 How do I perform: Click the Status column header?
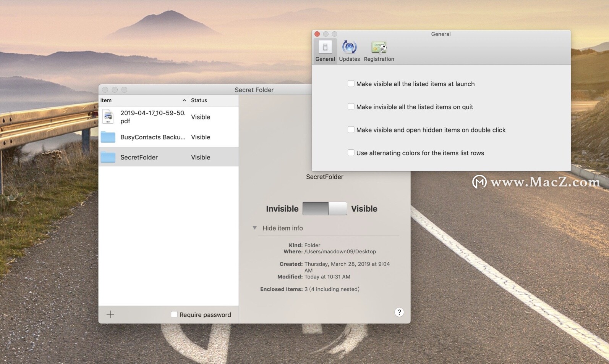214,100
